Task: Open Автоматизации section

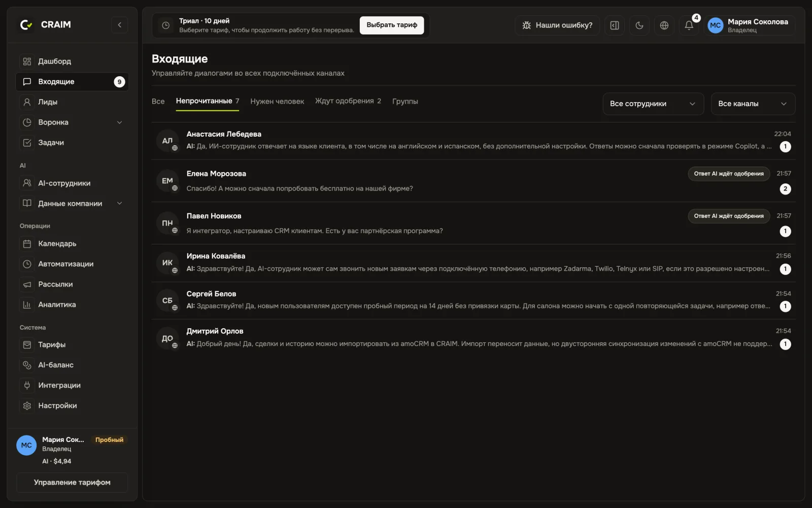Action: click(72, 264)
